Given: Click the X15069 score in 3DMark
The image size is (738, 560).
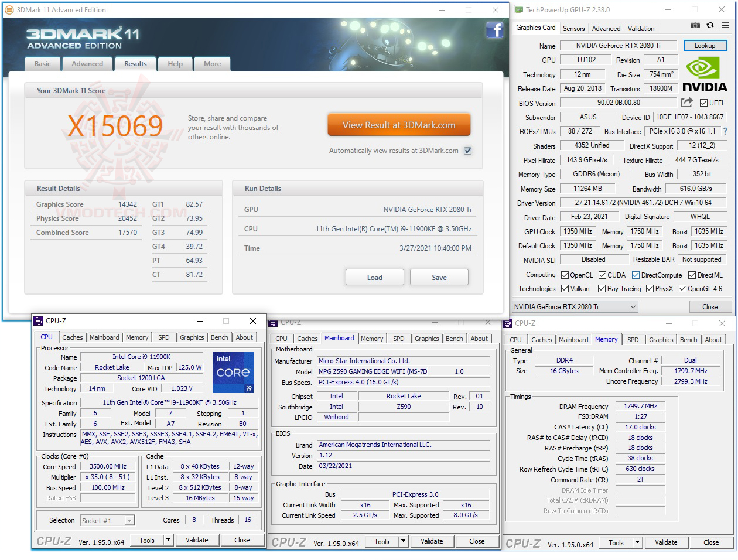Looking at the screenshot, I should 115,126.
